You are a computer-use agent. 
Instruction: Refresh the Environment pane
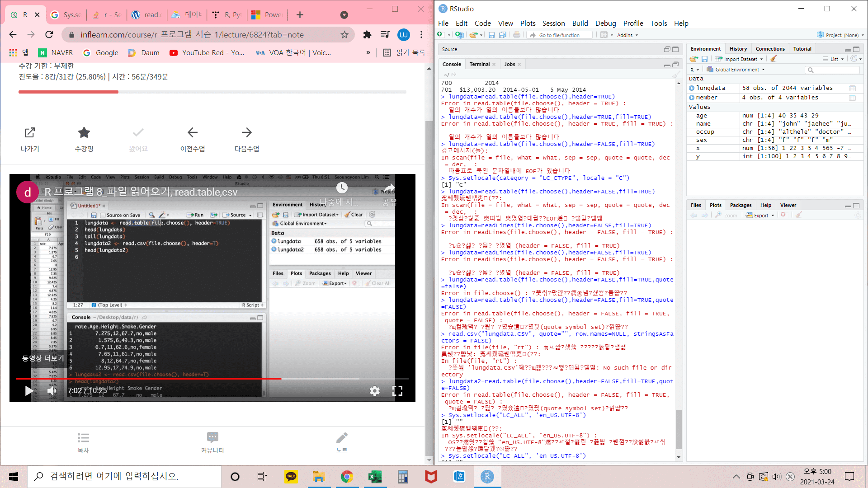tap(854, 59)
